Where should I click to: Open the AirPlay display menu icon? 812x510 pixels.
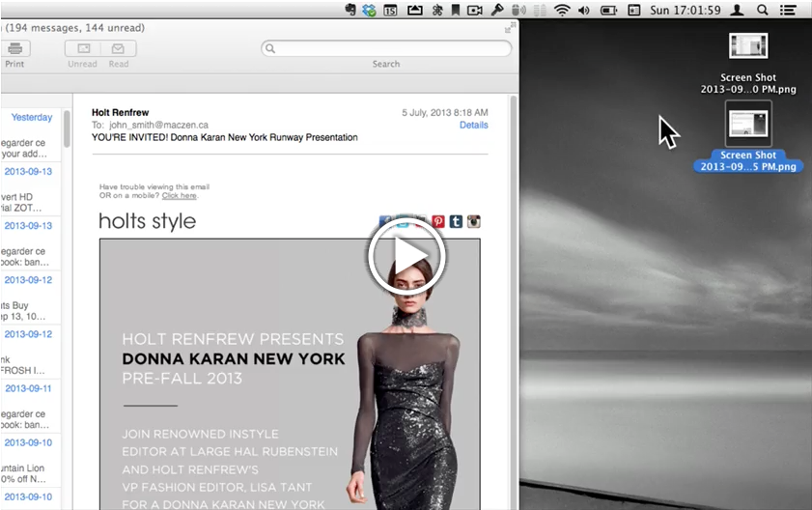point(415,10)
